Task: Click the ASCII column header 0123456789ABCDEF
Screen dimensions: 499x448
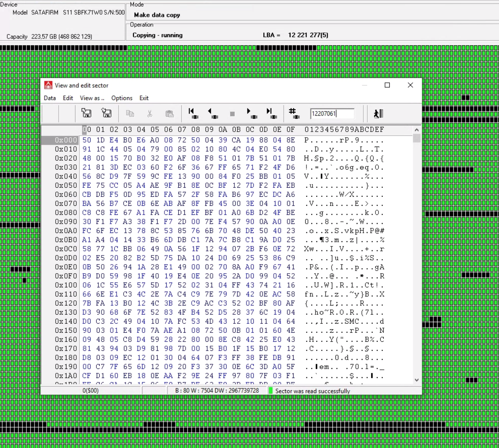Action: 344,129
